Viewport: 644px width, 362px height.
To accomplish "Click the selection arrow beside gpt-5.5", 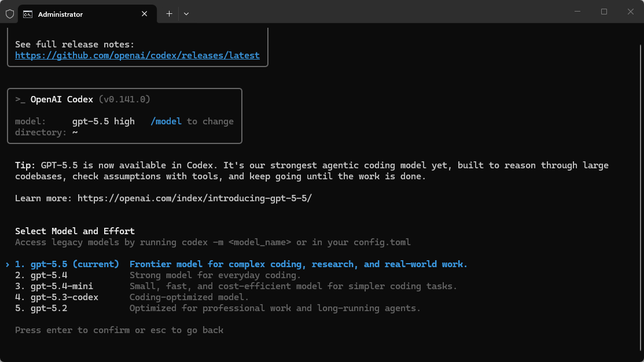I will pyautogui.click(x=8, y=265).
